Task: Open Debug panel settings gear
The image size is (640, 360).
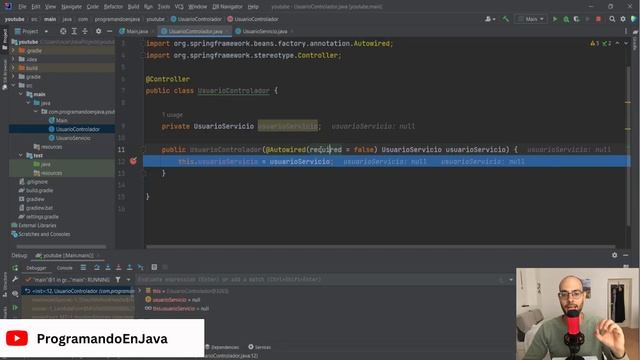Action: (x=615, y=255)
